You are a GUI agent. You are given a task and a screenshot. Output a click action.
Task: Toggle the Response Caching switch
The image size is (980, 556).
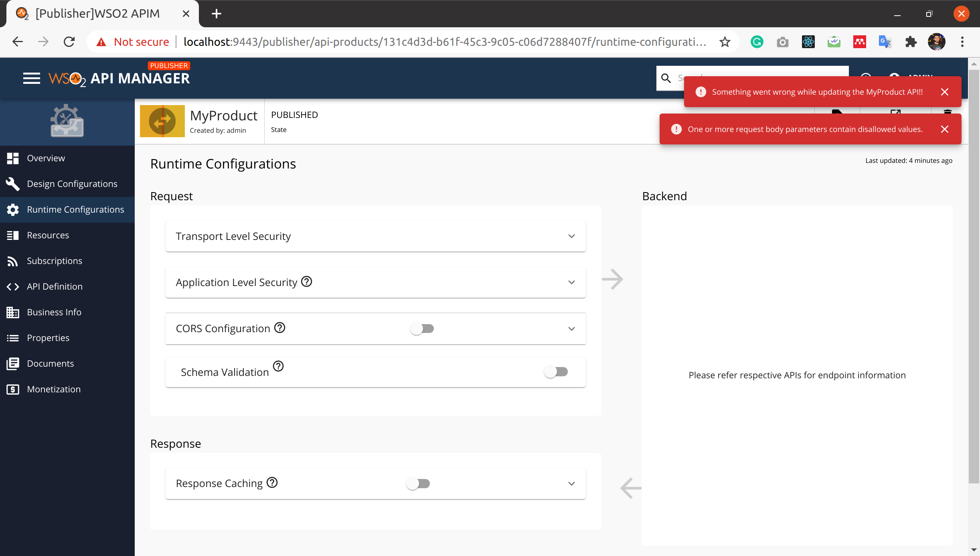click(x=418, y=483)
